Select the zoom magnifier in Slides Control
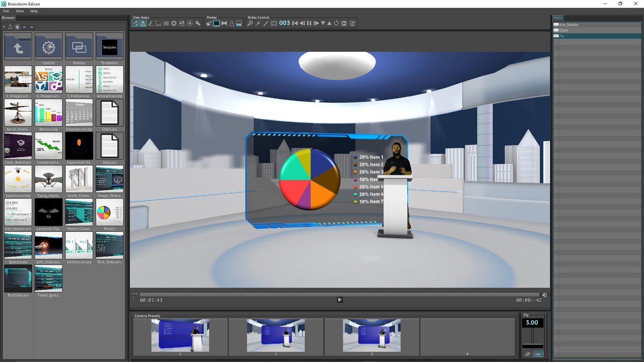This screenshot has width=644, height=362. coord(250,23)
